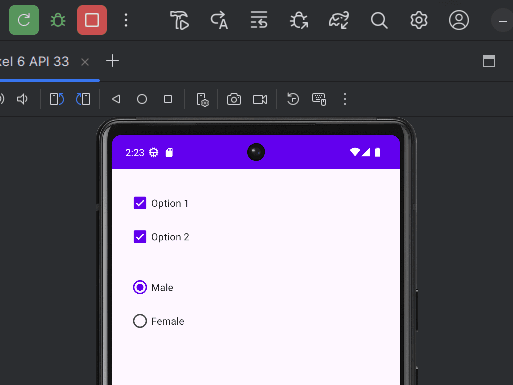Click the Male label text
Screen dimensions: 513x385
point(162,288)
